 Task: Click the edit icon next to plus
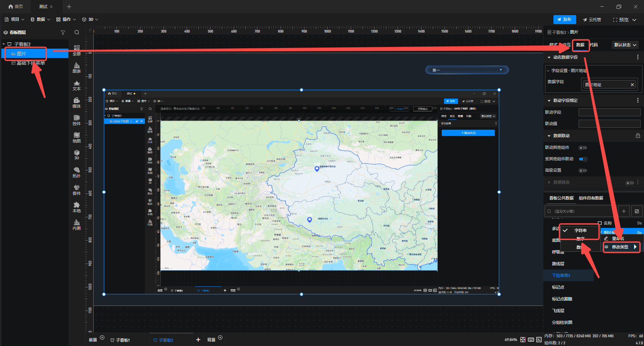pyautogui.click(x=637, y=211)
